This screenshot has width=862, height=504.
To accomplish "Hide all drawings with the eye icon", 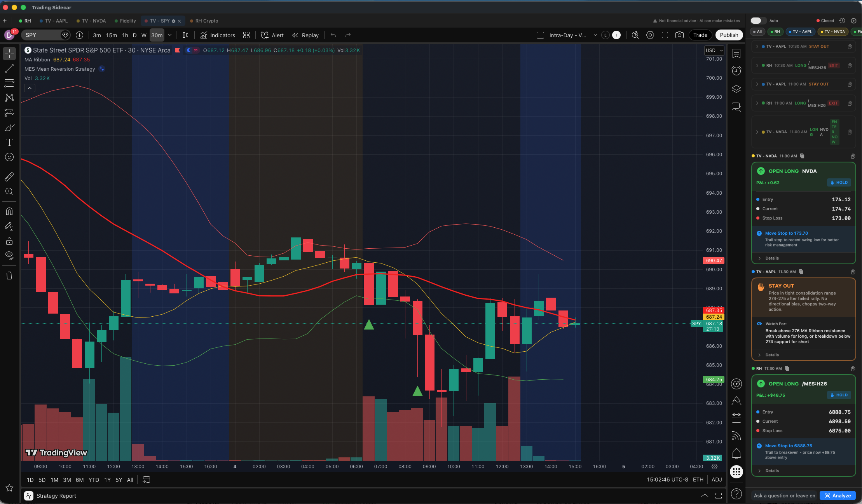I will (x=9, y=256).
